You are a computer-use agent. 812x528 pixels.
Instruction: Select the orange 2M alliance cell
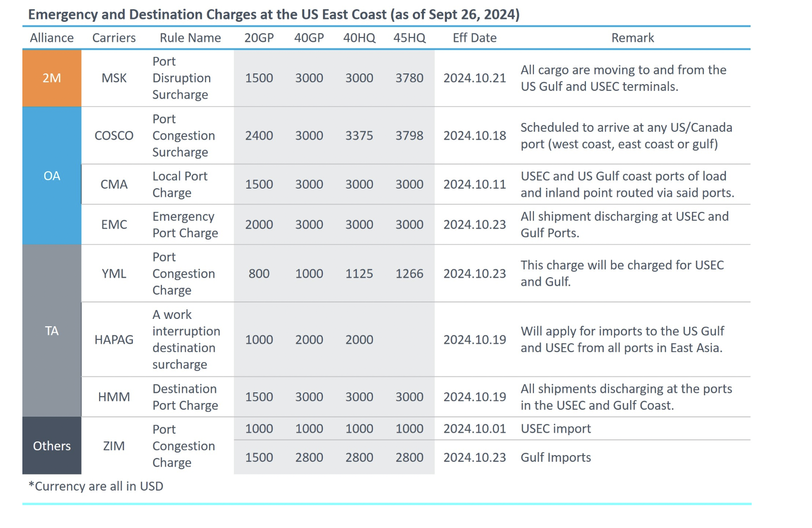[x=52, y=78]
